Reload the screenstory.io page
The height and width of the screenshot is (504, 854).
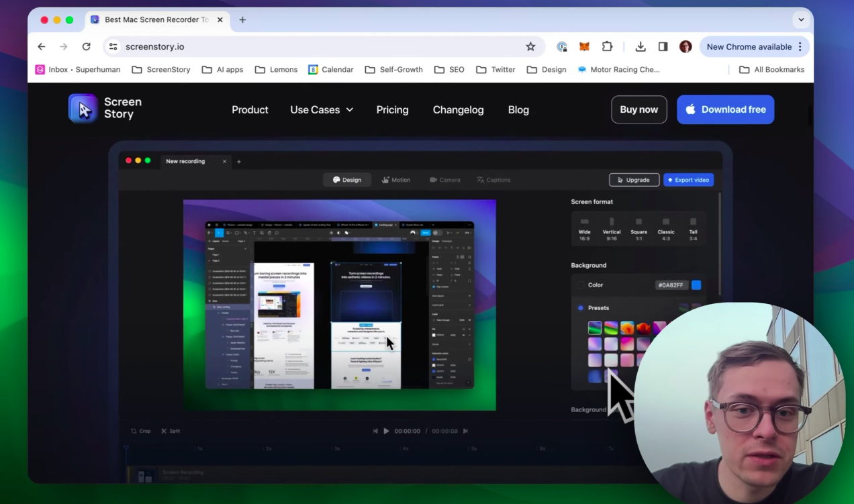coord(86,47)
